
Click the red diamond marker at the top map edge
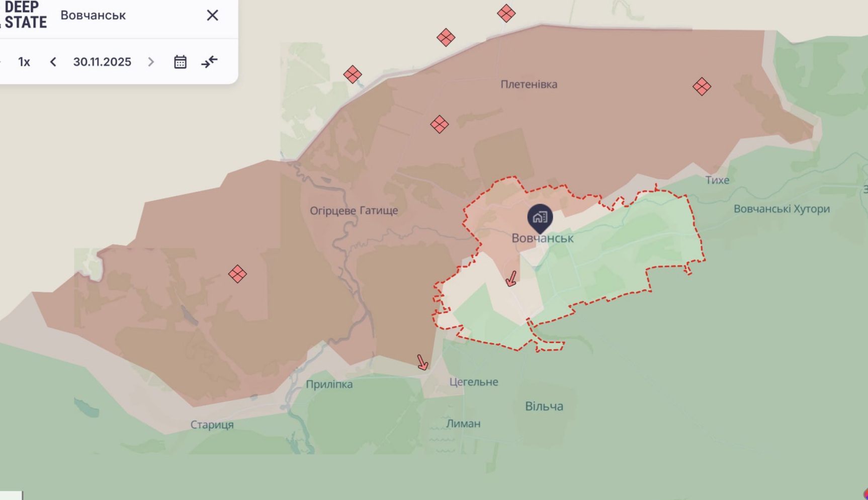coord(506,14)
